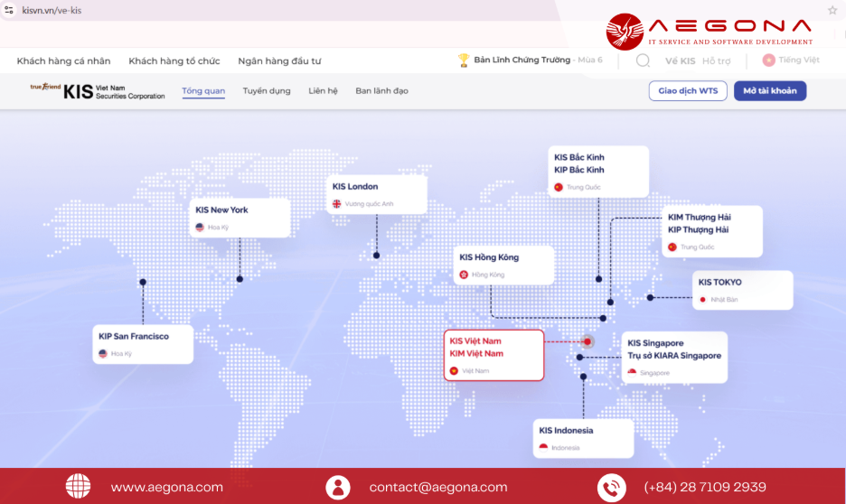Screen dimensions: 846x504
Task: Click the Indonesia flag icon
Action: 543,447
